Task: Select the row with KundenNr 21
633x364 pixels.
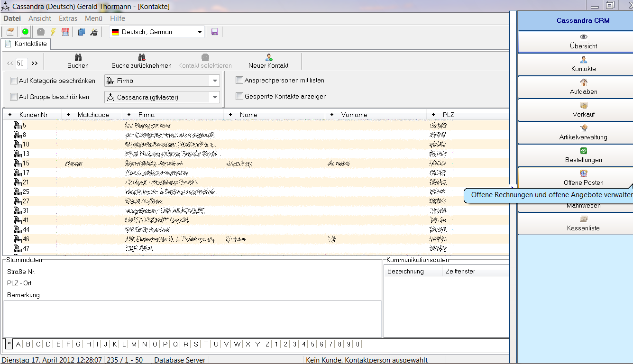Action: point(256,182)
